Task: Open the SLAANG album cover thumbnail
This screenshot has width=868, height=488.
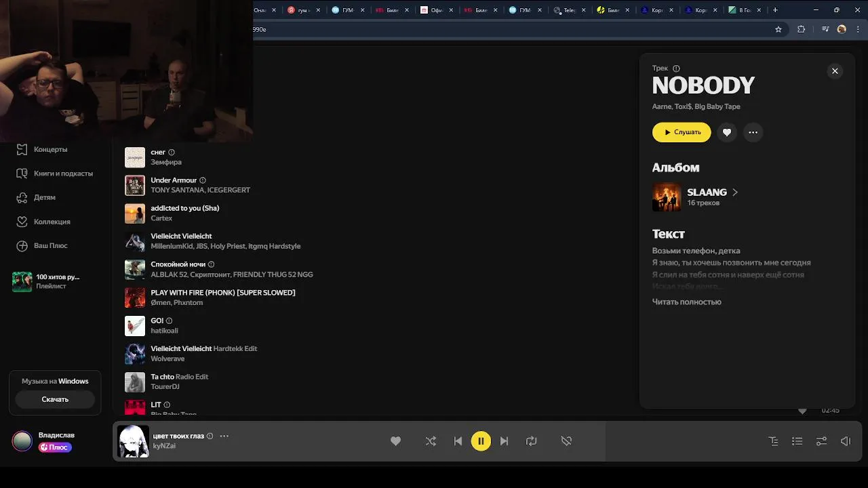Action: pos(667,197)
